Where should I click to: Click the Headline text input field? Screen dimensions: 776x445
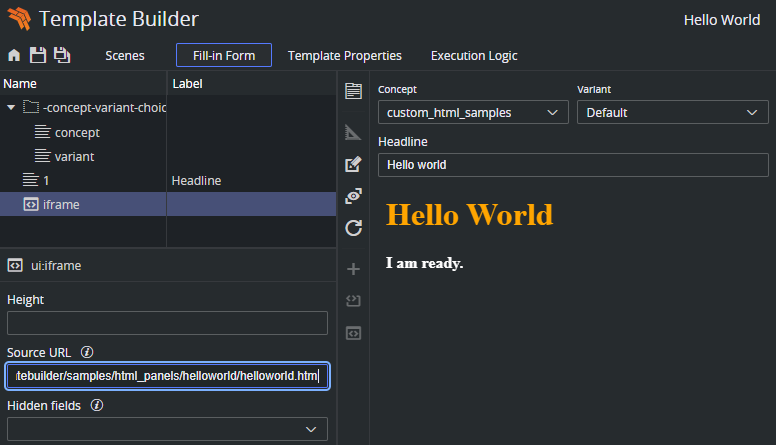(x=573, y=165)
